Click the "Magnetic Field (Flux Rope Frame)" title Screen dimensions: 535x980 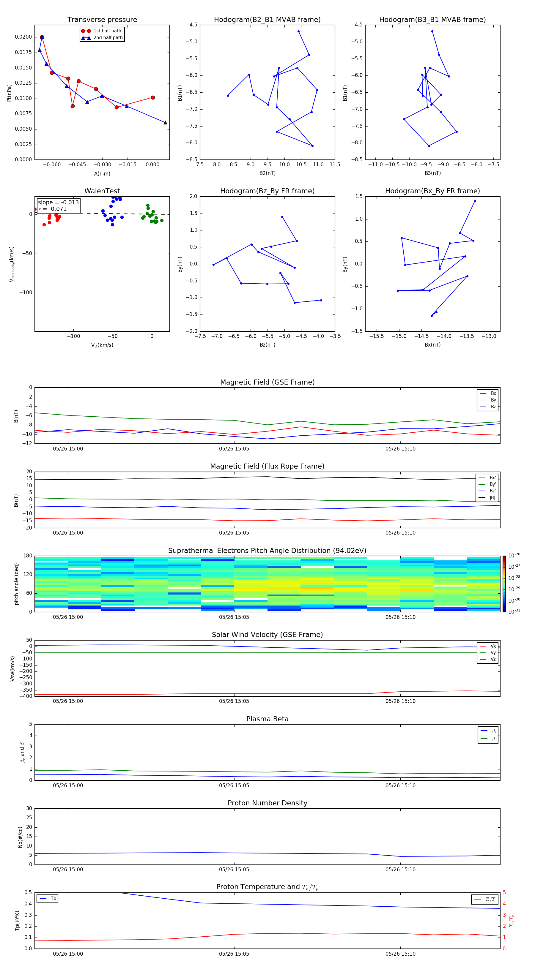click(x=267, y=467)
